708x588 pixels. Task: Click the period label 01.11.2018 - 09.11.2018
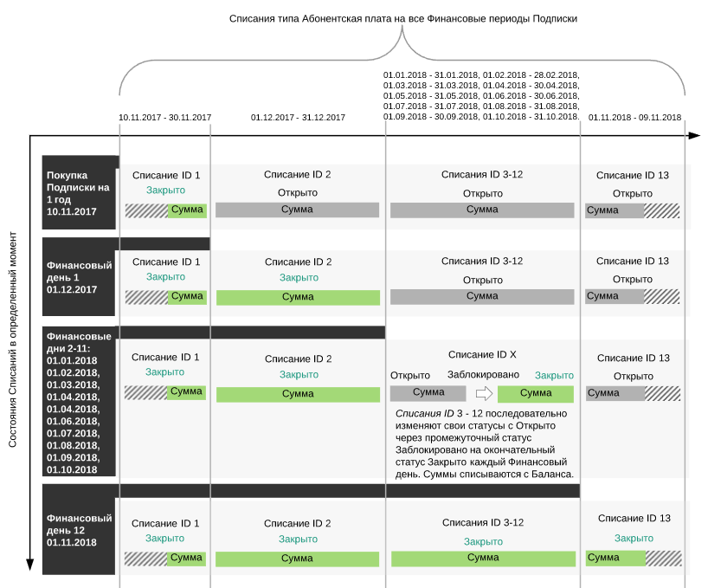[634, 118]
